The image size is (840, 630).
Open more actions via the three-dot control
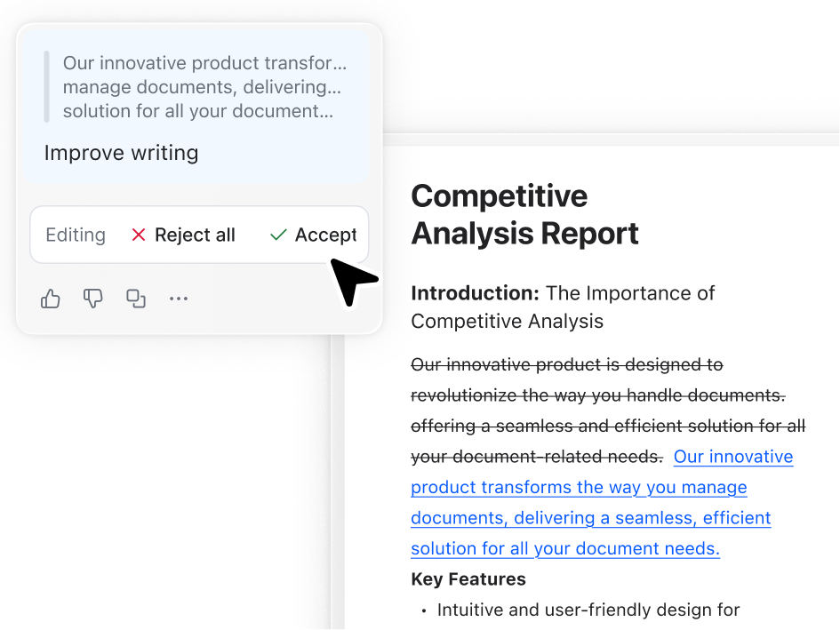[x=179, y=299]
